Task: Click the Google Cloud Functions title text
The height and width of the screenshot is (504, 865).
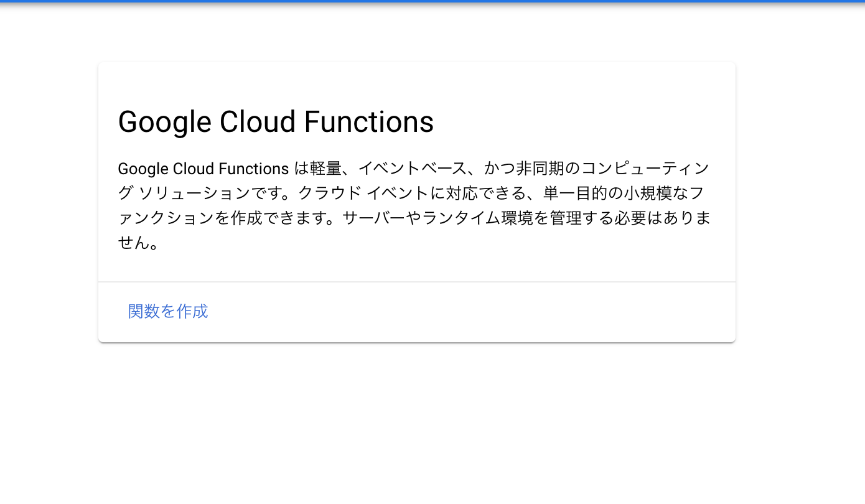Action: tap(276, 121)
